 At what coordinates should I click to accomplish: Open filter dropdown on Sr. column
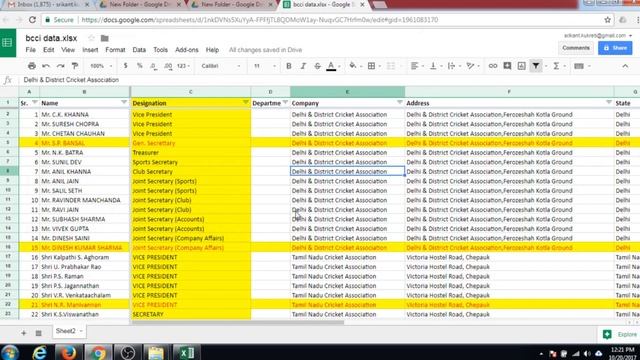click(x=35, y=102)
